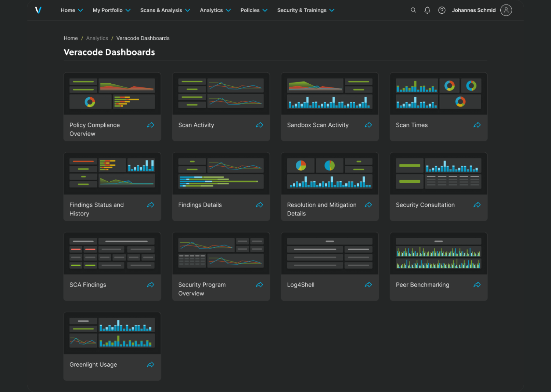Share the Peer Benchmarking dashboard
The height and width of the screenshot is (392, 551).
pyautogui.click(x=477, y=285)
